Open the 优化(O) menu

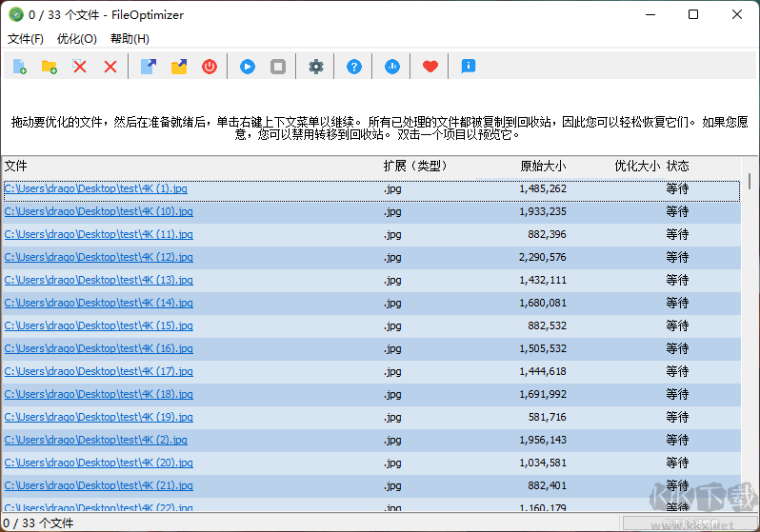[x=76, y=39]
